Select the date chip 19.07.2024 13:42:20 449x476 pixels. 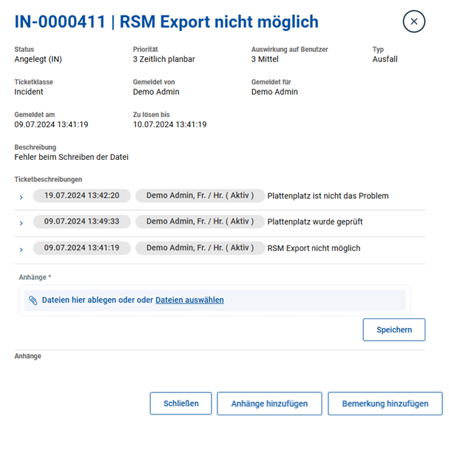point(82,195)
